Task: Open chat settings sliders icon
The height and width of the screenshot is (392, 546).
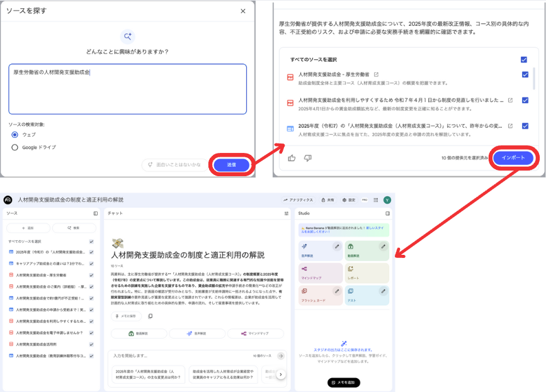Action: [286, 213]
